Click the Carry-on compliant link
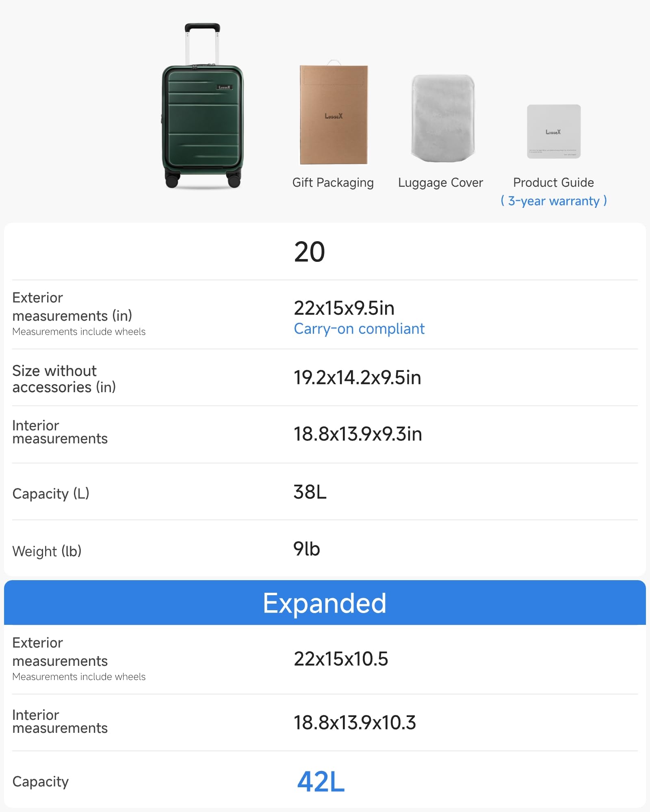Viewport: 650px width, 812px height. pos(359,329)
